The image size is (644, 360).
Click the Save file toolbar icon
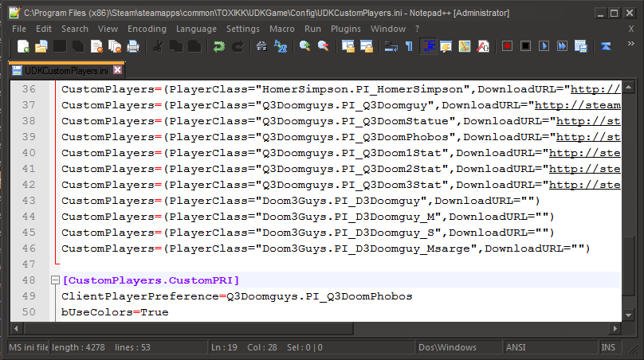click(60, 46)
